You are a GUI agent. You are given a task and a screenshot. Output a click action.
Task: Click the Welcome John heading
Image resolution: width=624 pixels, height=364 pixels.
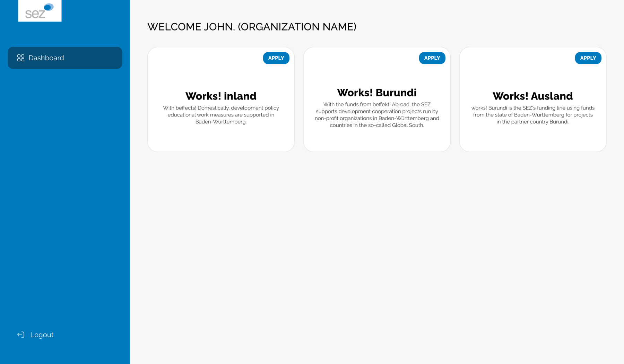pyautogui.click(x=252, y=27)
